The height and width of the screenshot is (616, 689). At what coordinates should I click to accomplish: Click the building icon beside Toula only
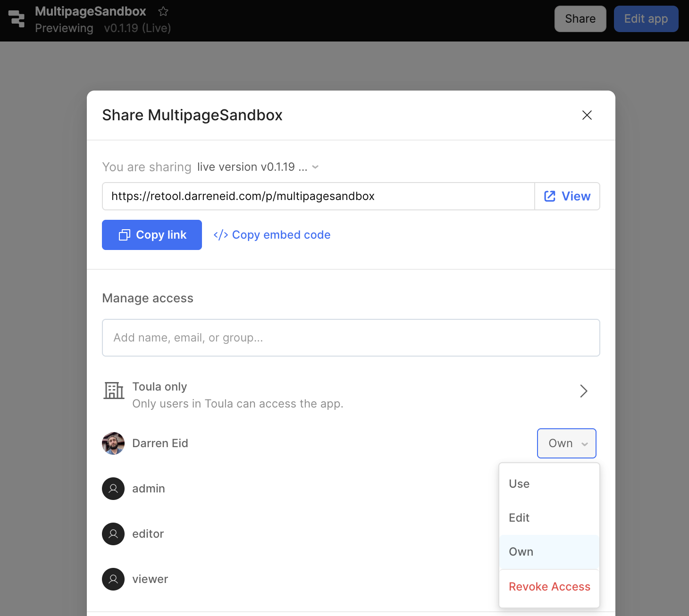point(114,391)
